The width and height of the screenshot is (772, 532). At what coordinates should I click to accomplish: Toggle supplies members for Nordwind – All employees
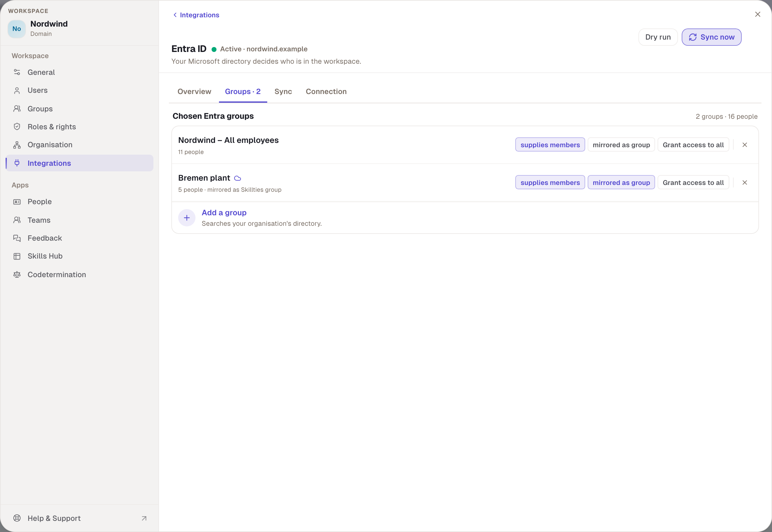[550, 145]
